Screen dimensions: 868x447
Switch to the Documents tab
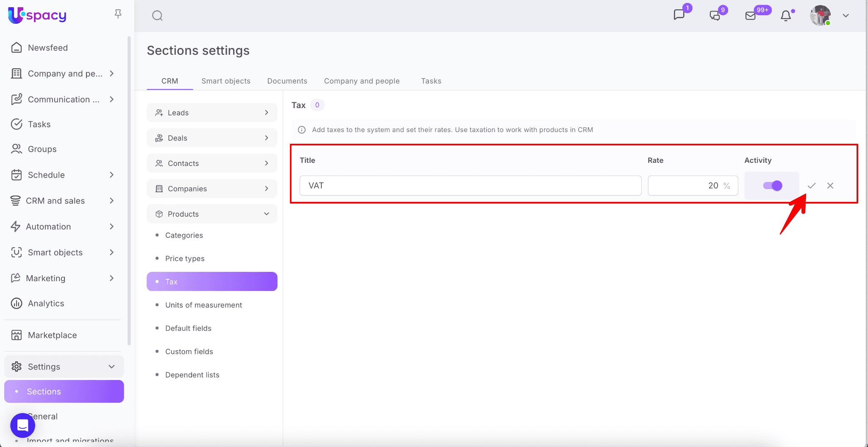click(287, 81)
